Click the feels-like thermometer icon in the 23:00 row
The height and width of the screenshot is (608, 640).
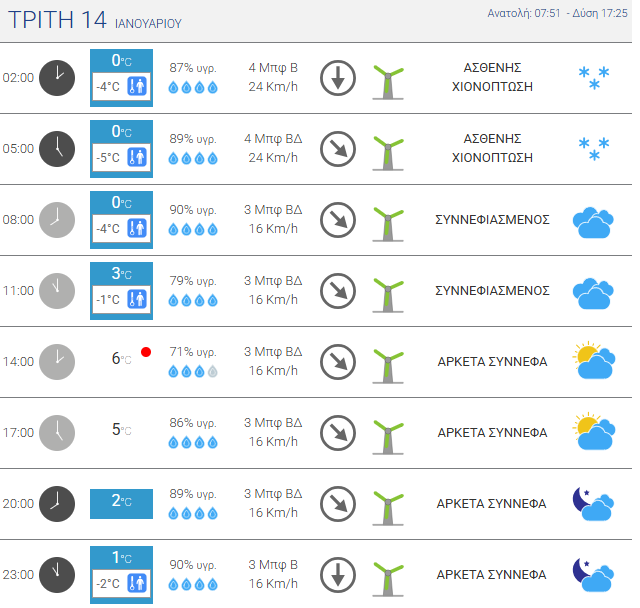click(x=137, y=583)
